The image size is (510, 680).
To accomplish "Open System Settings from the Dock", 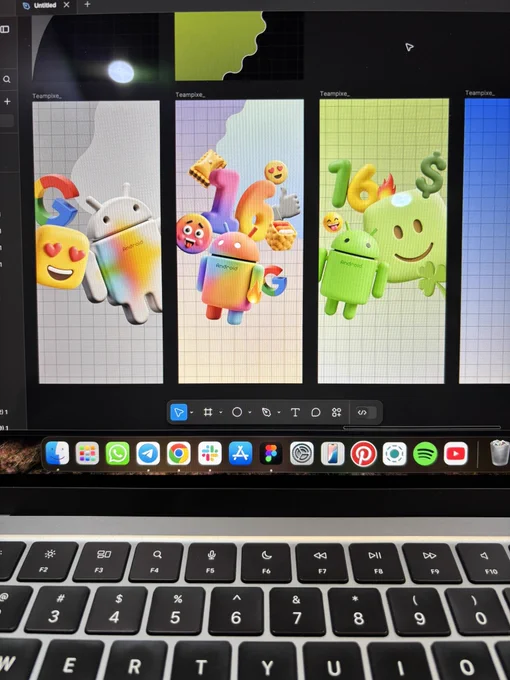I will click(302, 454).
